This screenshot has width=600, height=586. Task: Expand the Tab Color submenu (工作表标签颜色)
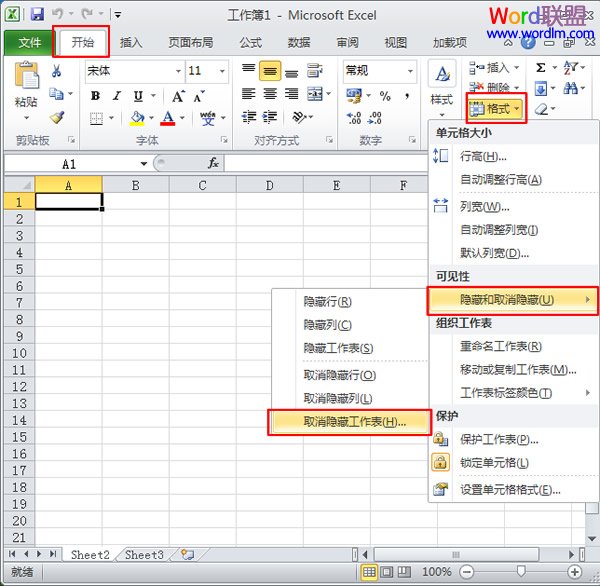[x=512, y=393]
